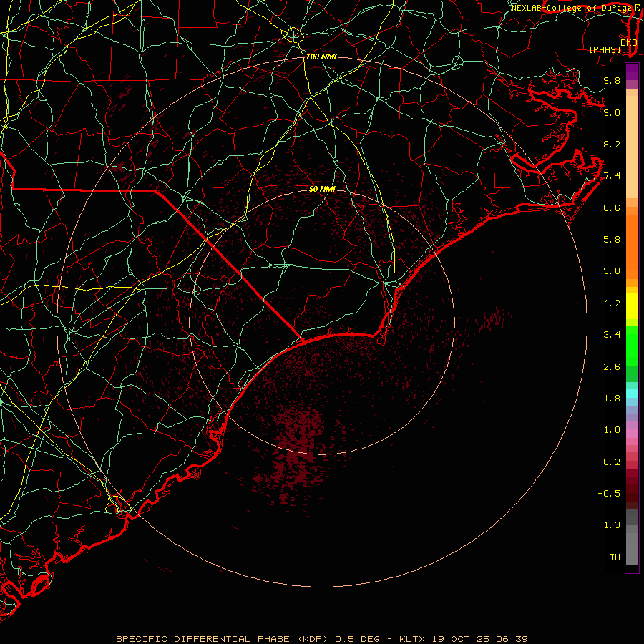
Task: Click the "[PHAS]" legend header label
Action: click(x=605, y=49)
